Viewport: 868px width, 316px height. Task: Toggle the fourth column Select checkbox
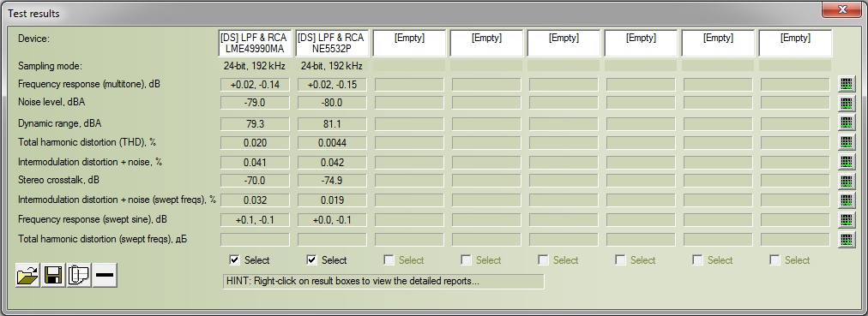coord(466,259)
